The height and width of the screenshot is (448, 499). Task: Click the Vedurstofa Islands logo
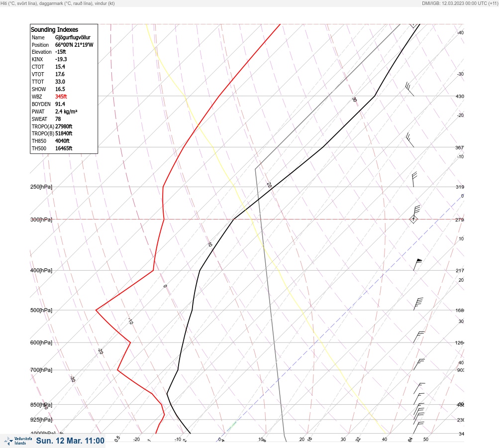(x=18, y=441)
